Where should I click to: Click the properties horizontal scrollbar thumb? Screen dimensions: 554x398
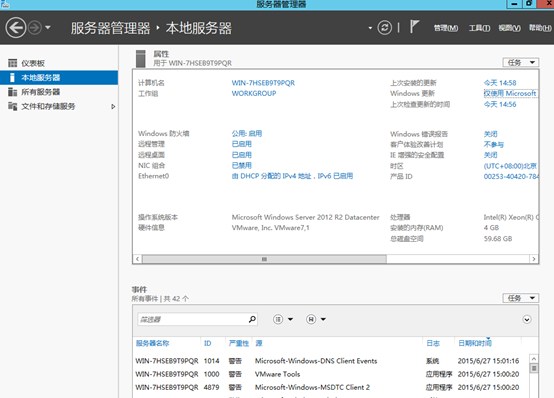pyautogui.click(x=264, y=259)
